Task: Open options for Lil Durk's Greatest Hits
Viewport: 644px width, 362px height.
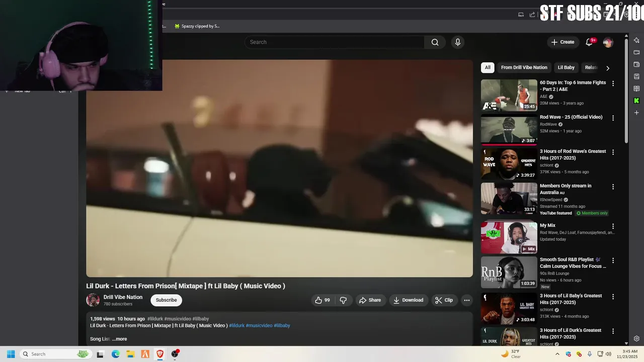Action: point(613,331)
